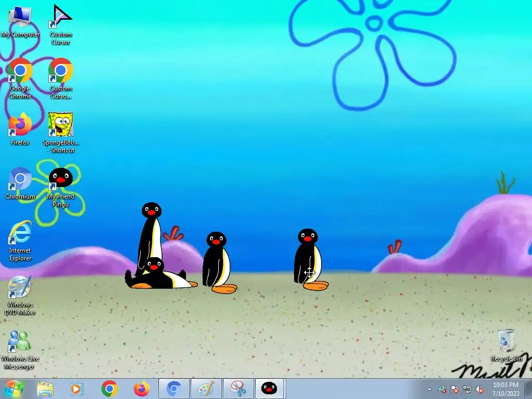Click the muted volume speaker tray icon

[x=480, y=389]
